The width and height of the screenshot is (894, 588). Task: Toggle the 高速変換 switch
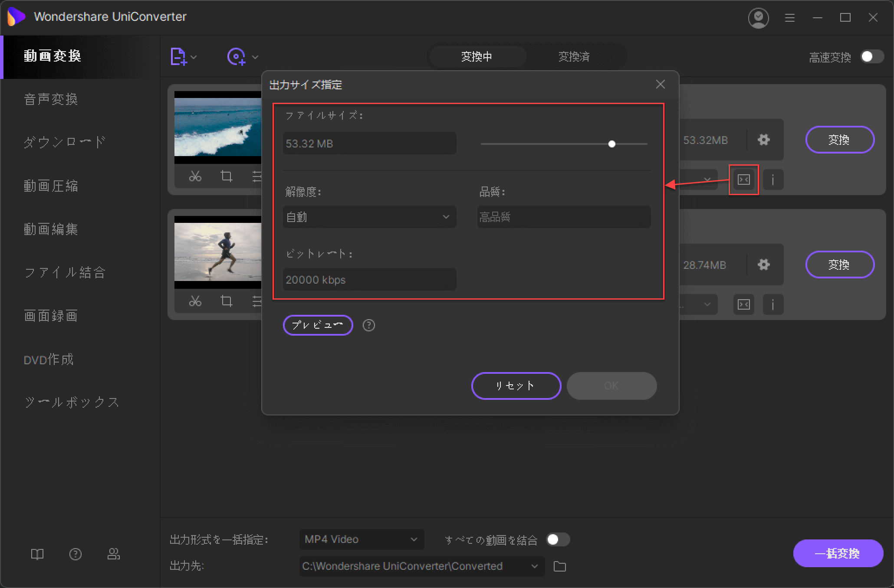tap(872, 57)
